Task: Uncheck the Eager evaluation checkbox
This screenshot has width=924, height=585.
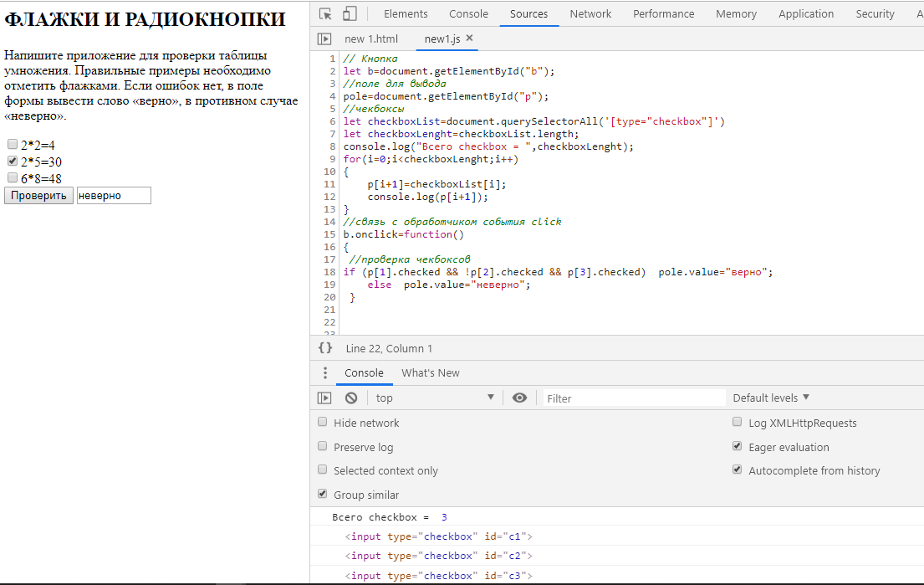Action: click(737, 446)
